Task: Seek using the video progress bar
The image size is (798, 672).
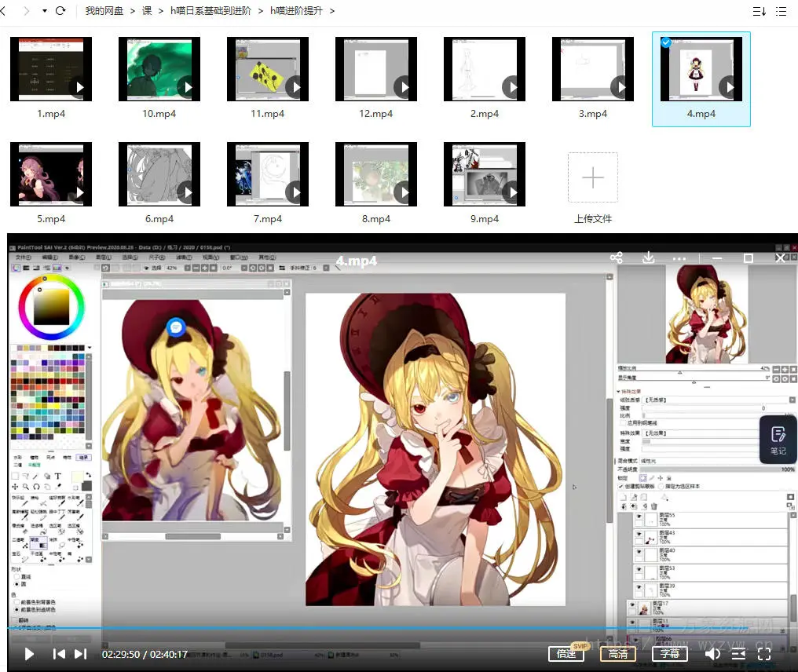Action: (x=393, y=628)
